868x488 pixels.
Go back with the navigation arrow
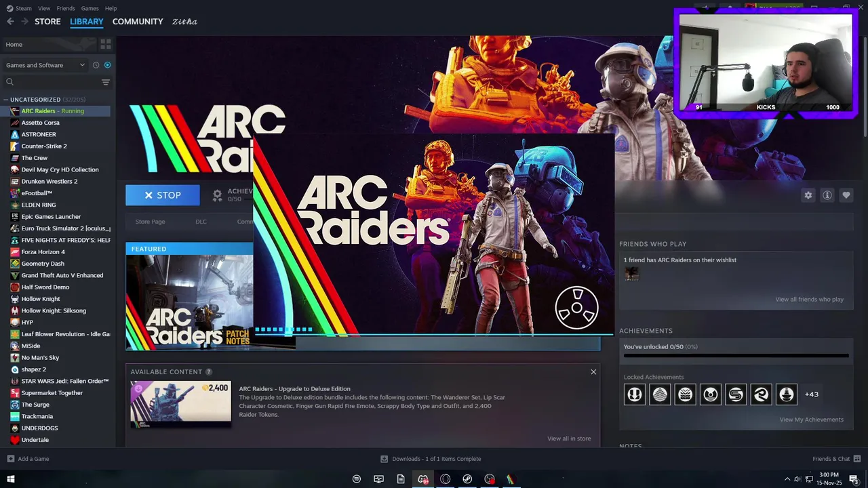pyautogui.click(x=10, y=22)
